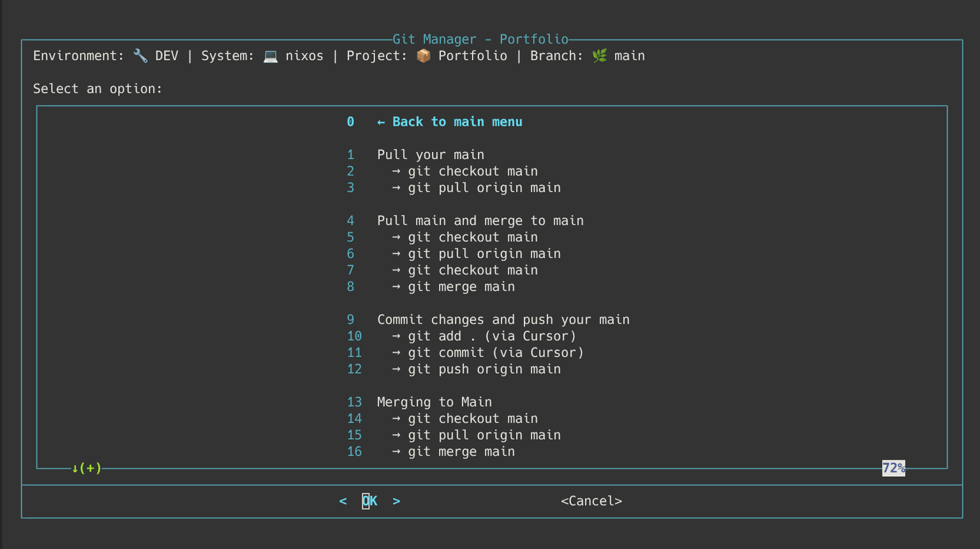980x549 pixels.
Task: Click line 12 git push origin main
Action: [x=484, y=370]
